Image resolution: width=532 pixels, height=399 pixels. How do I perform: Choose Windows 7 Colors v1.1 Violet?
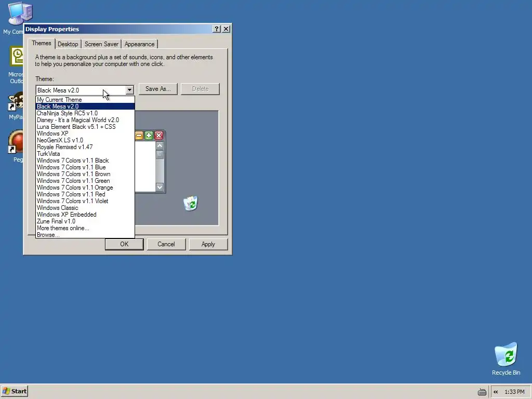pyautogui.click(x=85, y=201)
